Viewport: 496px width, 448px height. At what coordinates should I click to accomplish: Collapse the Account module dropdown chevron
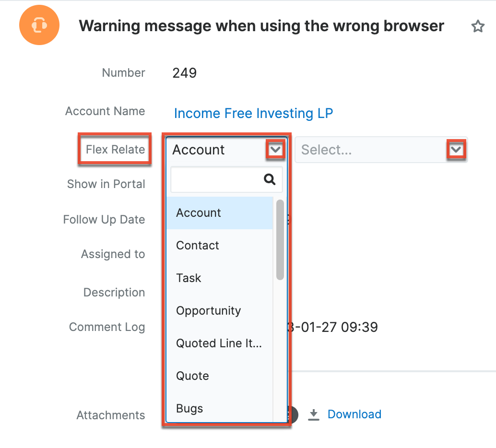pos(275,150)
